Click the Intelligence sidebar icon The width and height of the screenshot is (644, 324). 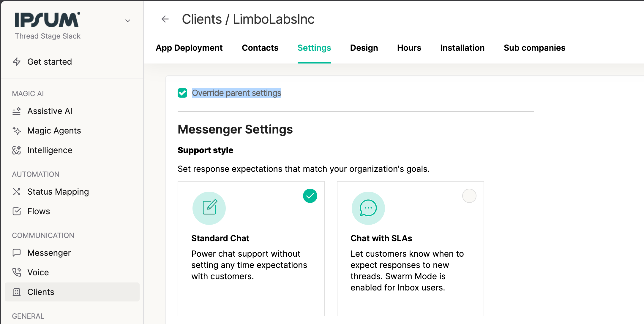[x=17, y=150]
